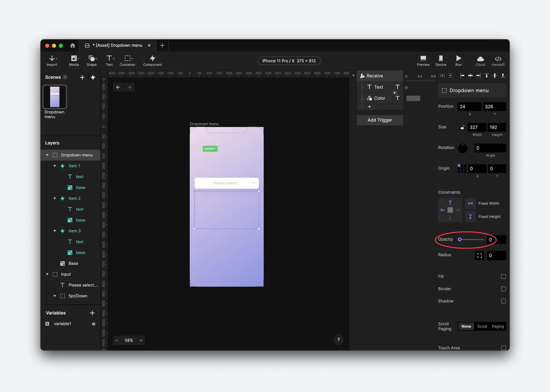Collapse the Item 2 layer group

pos(55,198)
